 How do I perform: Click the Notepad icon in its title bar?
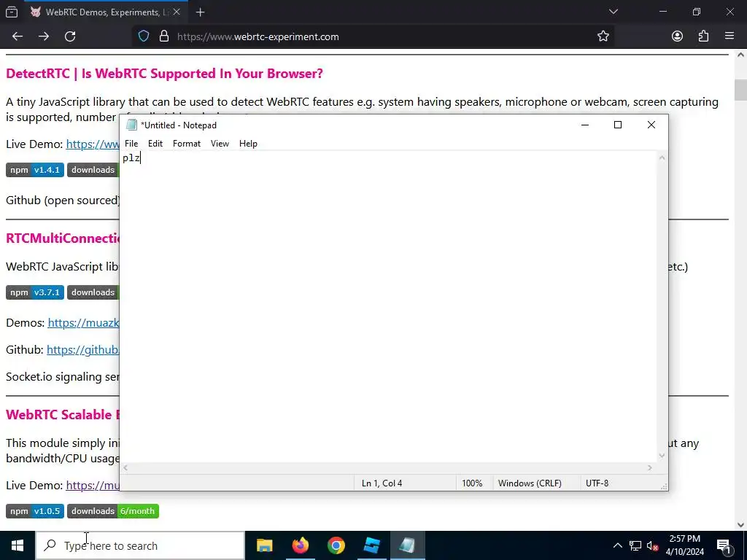tap(131, 125)
